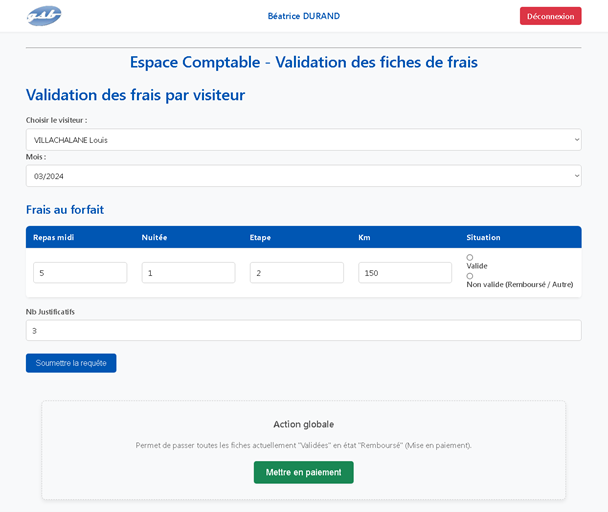Click the Repas midi column header
608x512 pixels.
pos(54,237)
